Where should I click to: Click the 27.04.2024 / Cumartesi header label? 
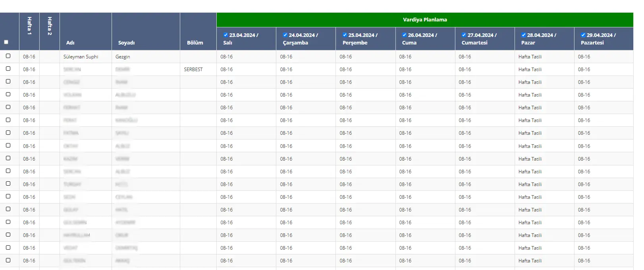[x=479, y=39]
